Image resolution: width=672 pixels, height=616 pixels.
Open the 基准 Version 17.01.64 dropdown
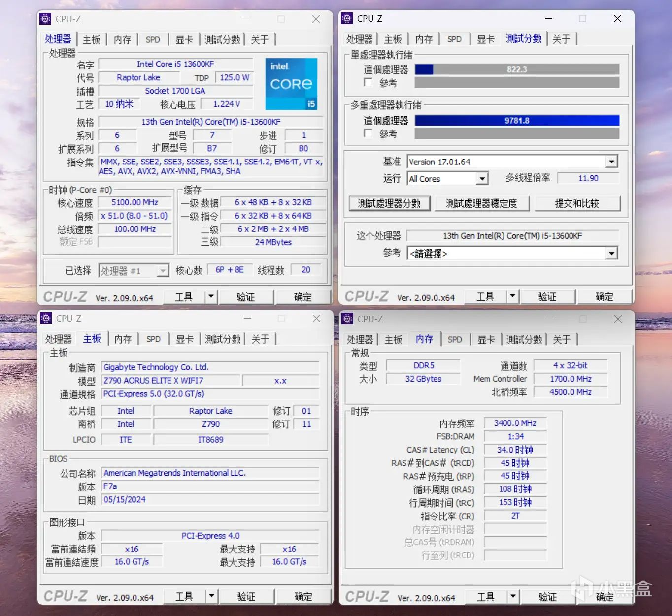click(611, 162)
